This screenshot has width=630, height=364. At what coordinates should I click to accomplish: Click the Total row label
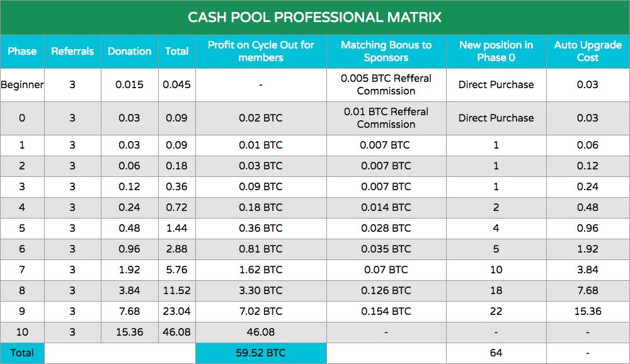[x=22, y=353]
